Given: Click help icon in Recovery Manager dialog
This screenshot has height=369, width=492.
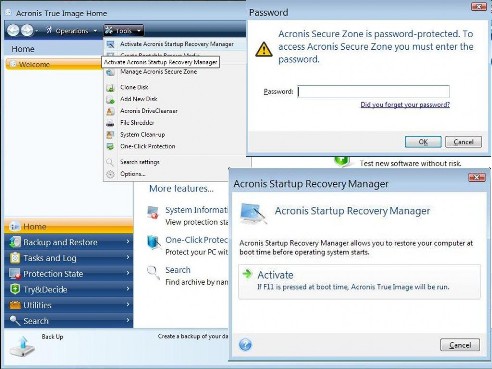Looking at the screenshot, I should point(245,345).
